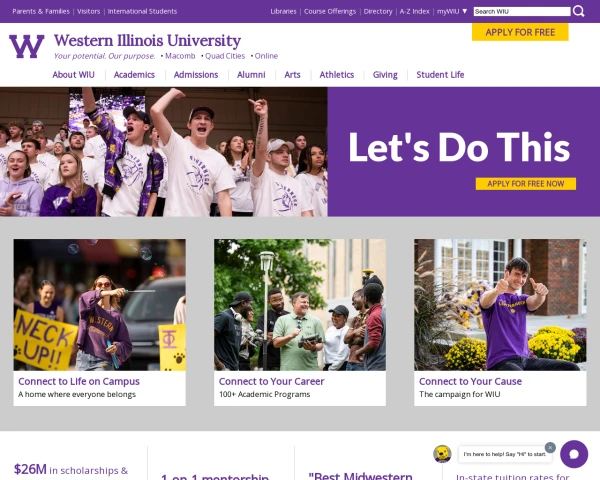
Task: Click the Neck Up parade photo
Action: 99,305
